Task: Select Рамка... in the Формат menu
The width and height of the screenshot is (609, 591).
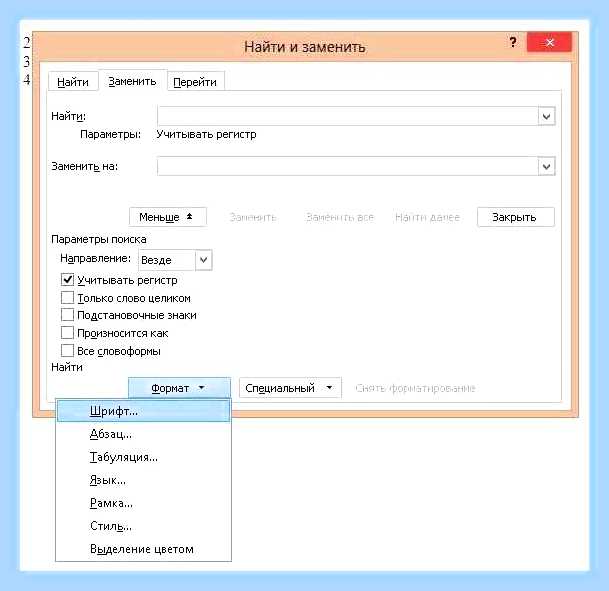Action: 144,503
